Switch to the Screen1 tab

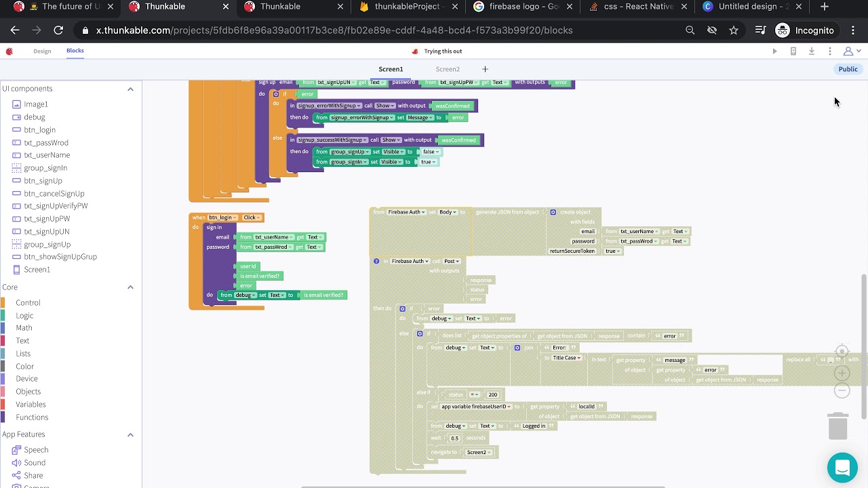391,69
